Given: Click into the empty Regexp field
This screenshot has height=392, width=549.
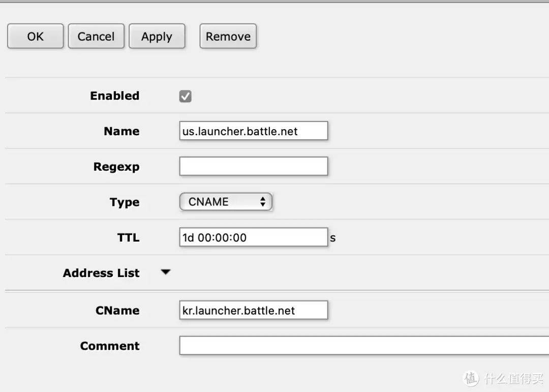Looking at the screenshot, I should click(x=253, y=166).
